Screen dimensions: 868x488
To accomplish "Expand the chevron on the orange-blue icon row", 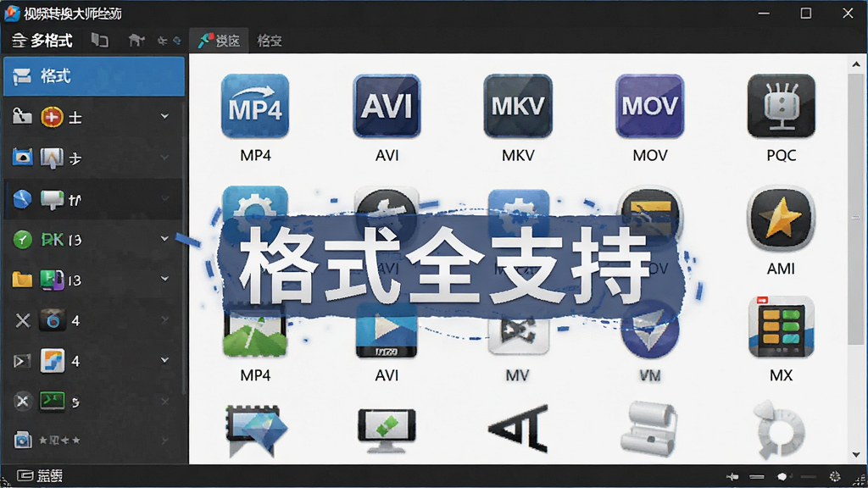I will pyautogui.click(x=164, y=359).
